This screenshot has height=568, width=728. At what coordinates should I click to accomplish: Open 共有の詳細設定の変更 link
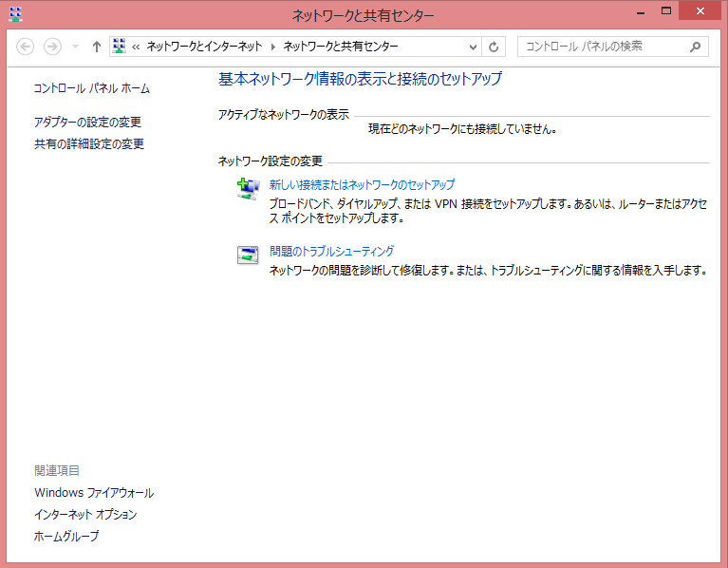pos(89,144)
